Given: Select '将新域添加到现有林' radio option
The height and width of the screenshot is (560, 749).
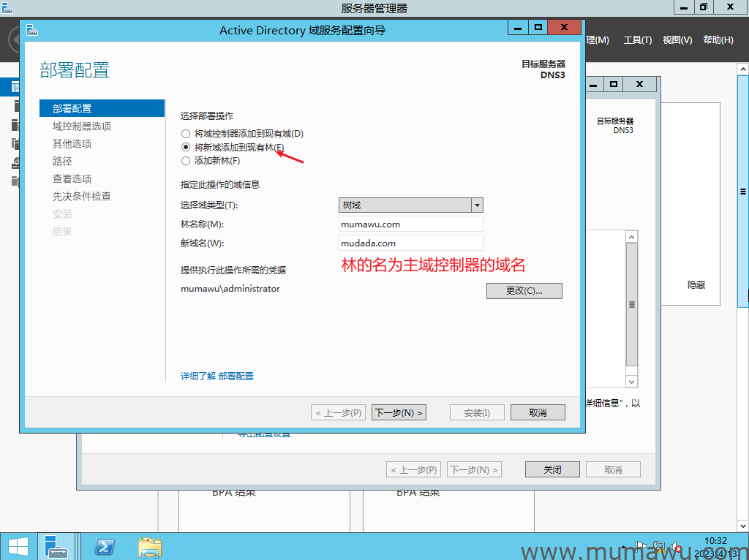Looking at the screenshot, I should tap(186, 147).
